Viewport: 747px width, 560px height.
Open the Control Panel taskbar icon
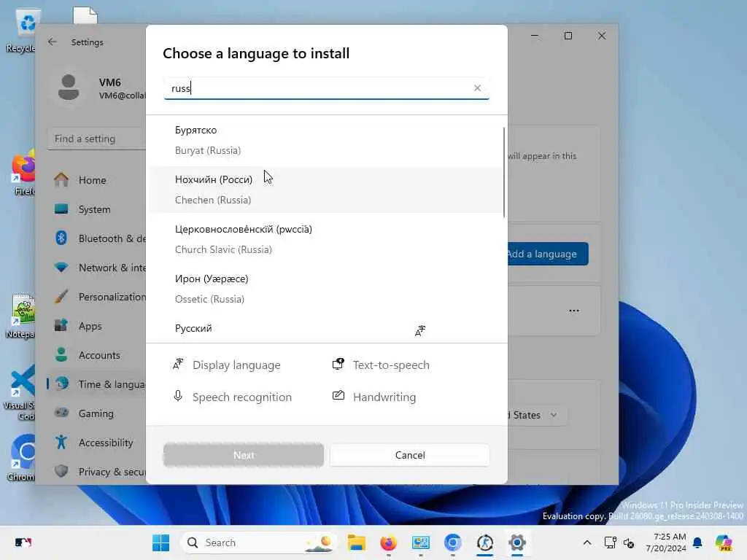pyautogui.click(x=421, y=542)
